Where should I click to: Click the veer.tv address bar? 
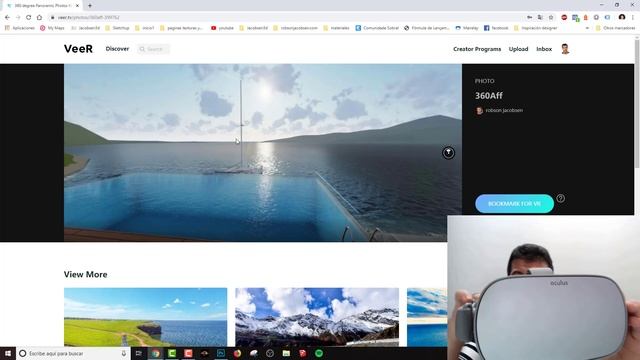(286, 18)
